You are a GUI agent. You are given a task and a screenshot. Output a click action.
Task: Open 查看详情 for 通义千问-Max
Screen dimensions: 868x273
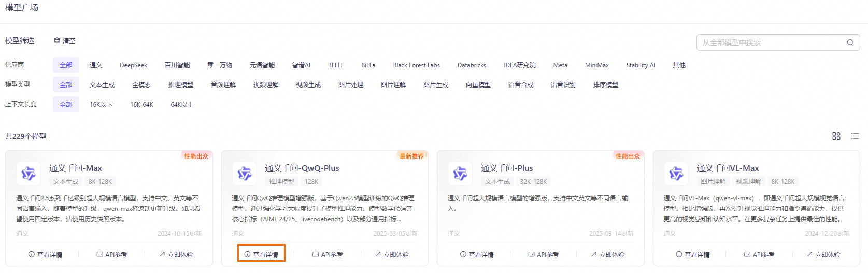point(46,255)
